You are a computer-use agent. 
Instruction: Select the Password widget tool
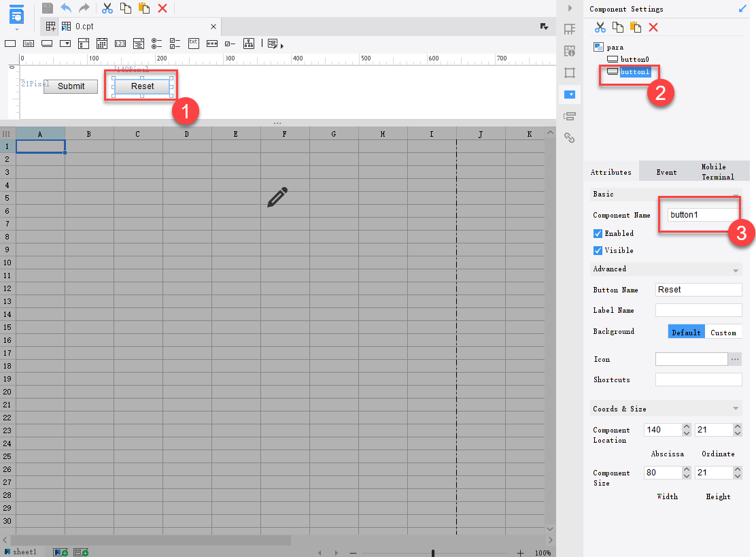[x=211, y=43]
